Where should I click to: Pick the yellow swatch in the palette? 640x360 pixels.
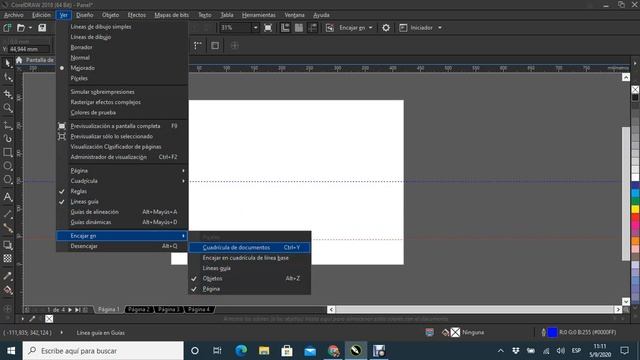click(636, 209)
